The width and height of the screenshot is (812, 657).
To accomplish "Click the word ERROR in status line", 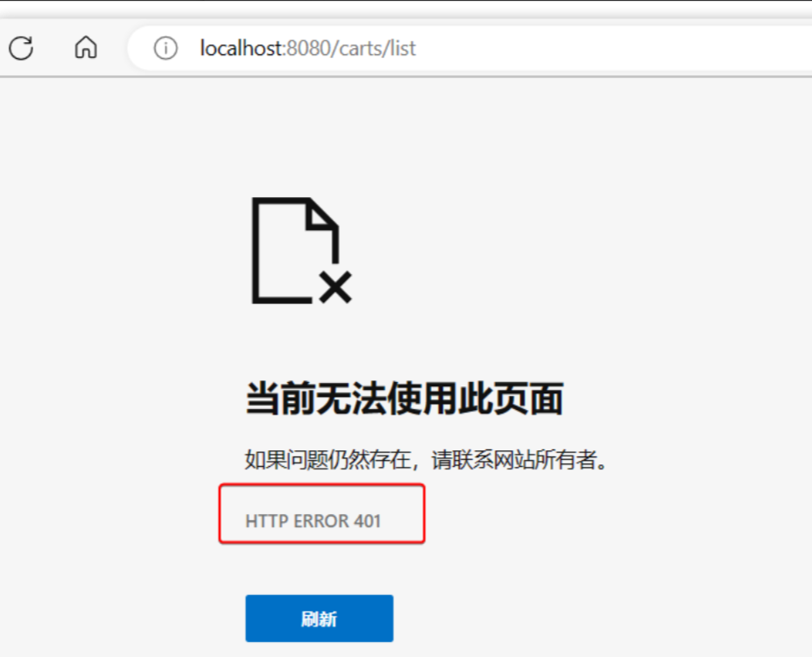I will 321,521.
